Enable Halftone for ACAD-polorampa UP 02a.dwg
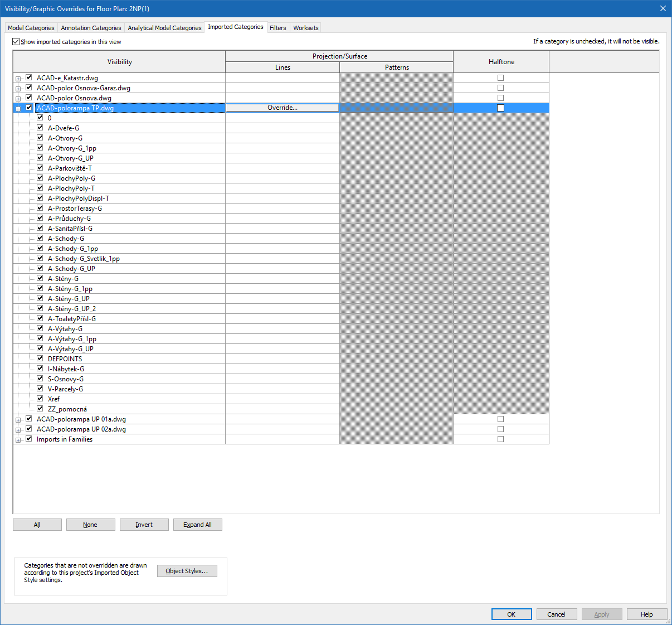The height and width of the screenshot is (625, 672). pos(500,429)
